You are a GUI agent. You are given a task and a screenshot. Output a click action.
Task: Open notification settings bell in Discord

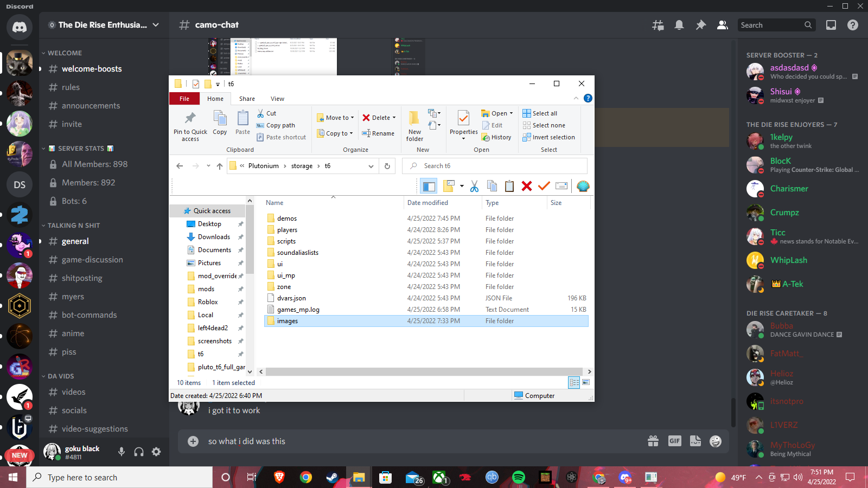click(679, 25)
